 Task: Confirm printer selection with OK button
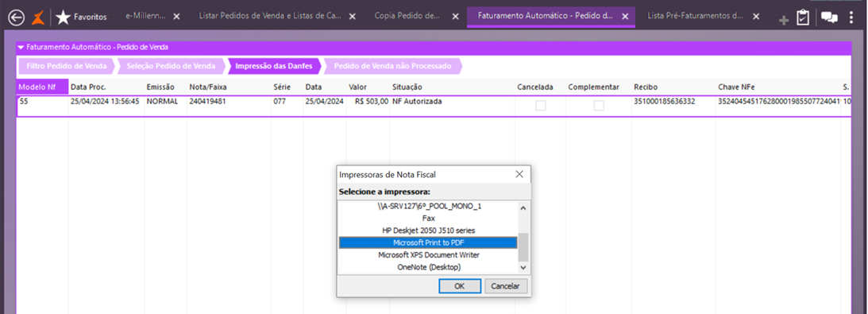tap(460, 286)
